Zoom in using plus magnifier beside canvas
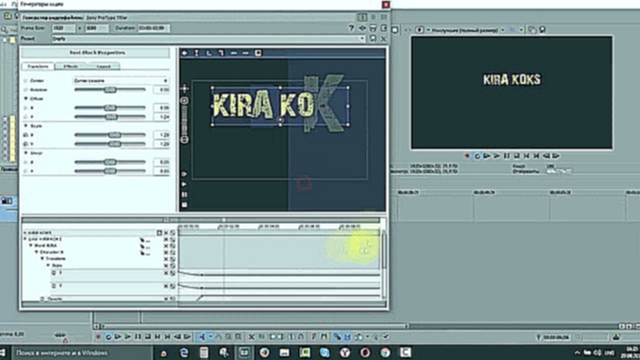Screen dimensions: 640x360 (x=184, y=100)
